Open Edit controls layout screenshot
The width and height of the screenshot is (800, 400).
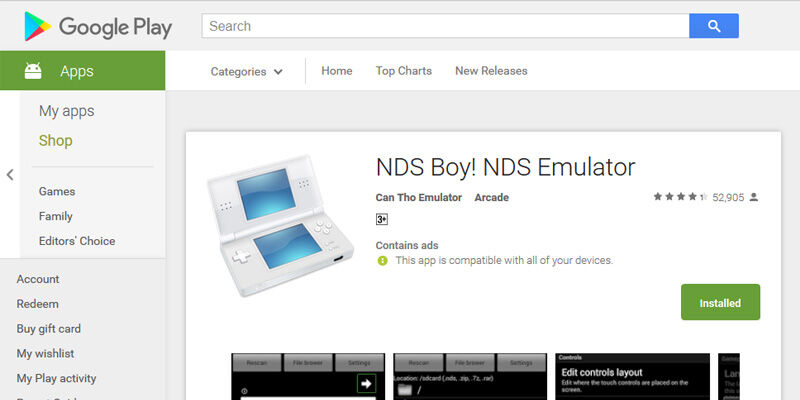[632, 377]
